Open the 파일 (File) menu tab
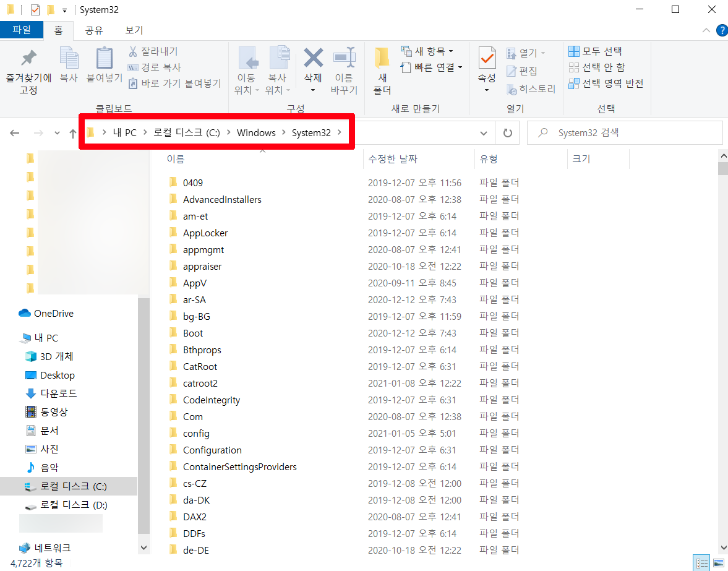Screen dimensions: 728x571 tap(22, 30)
